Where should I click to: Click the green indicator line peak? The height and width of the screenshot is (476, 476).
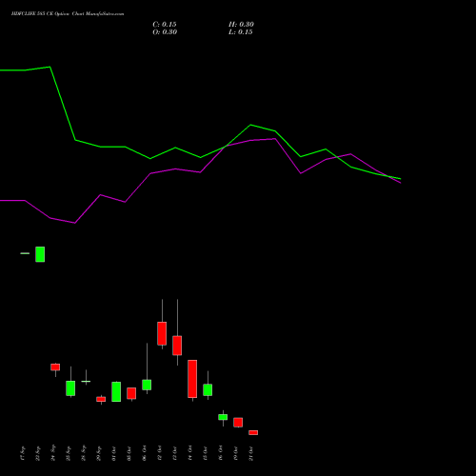coord(50,67)
